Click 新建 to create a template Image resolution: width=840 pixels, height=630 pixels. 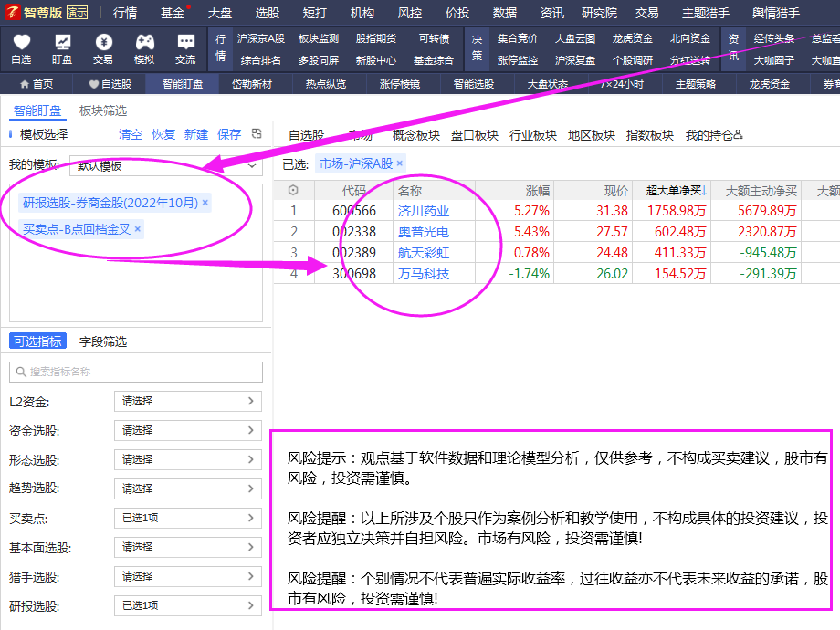pyautogui.click(x=196, y=134)
